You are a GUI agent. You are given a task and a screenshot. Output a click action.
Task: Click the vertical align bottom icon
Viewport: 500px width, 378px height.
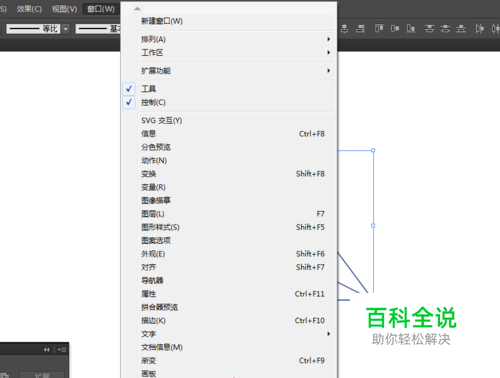pos(411,29)
